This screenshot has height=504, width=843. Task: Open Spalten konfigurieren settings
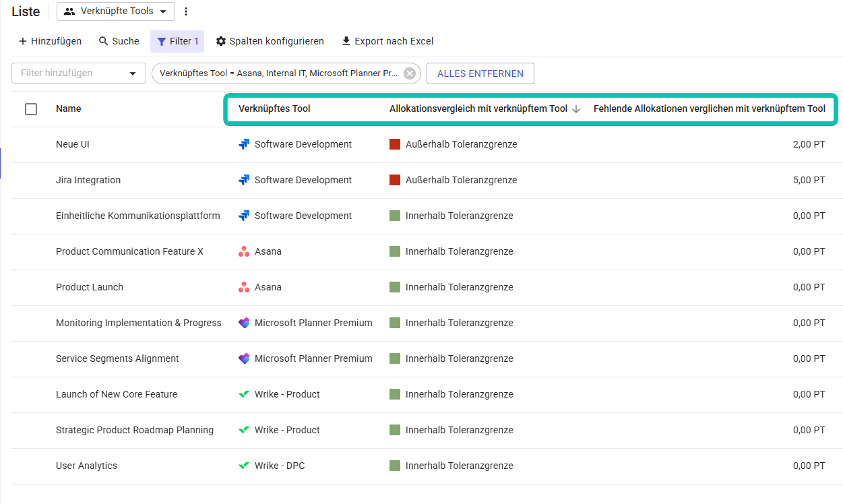point(270,41)
